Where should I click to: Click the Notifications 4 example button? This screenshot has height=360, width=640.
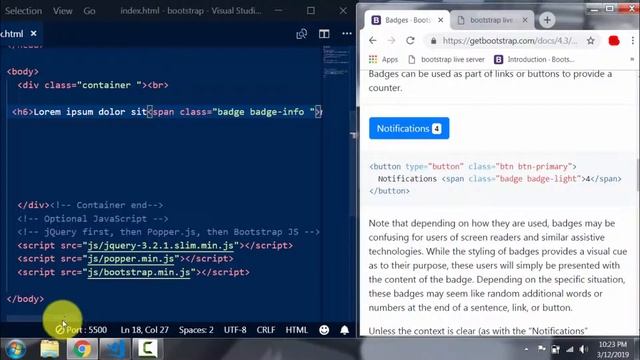(409, 128)
